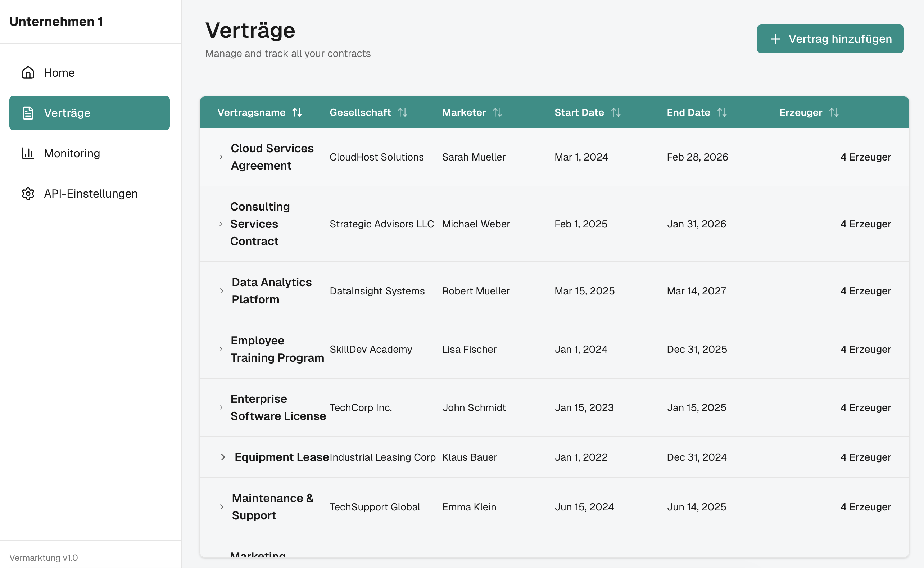The height and width of the screenshot is (568, 924).
Task: Select the Unternehmen 1 title
Action: 57,21
